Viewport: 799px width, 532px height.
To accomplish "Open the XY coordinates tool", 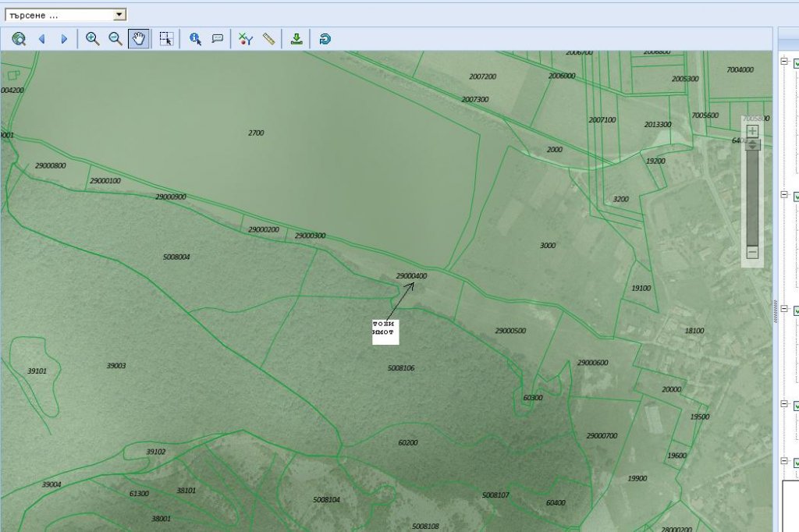I will 246,39.
